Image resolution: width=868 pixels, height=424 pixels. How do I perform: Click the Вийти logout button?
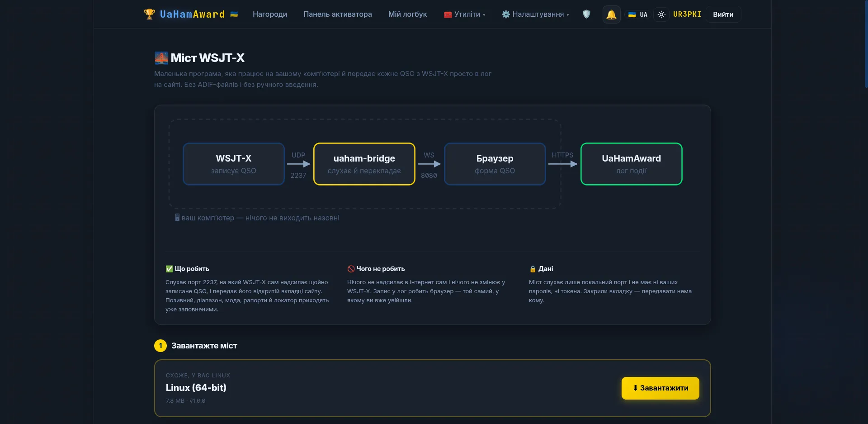[723, 14]
